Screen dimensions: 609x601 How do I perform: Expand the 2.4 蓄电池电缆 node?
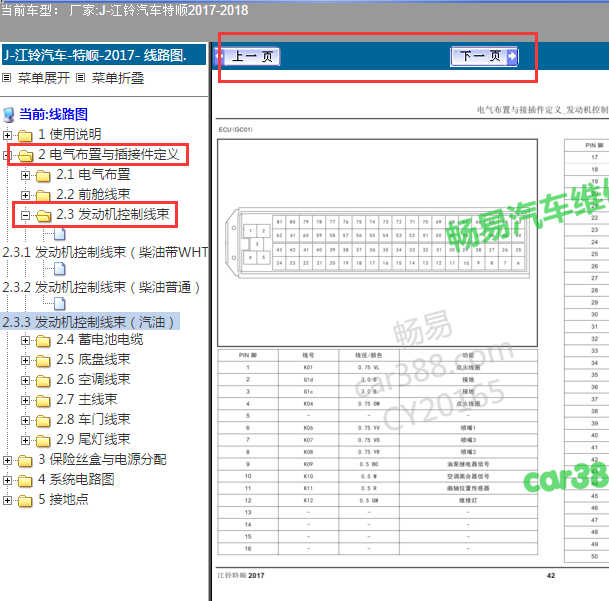(x=25, y=341)
